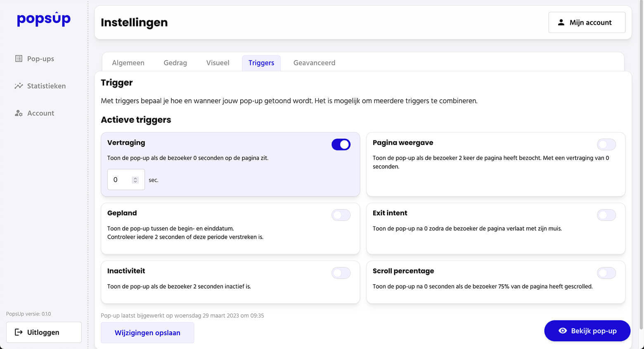The image size is (644, 349).
Task: Enable the Pagina weergave trigger
Action: pos(606,145)
